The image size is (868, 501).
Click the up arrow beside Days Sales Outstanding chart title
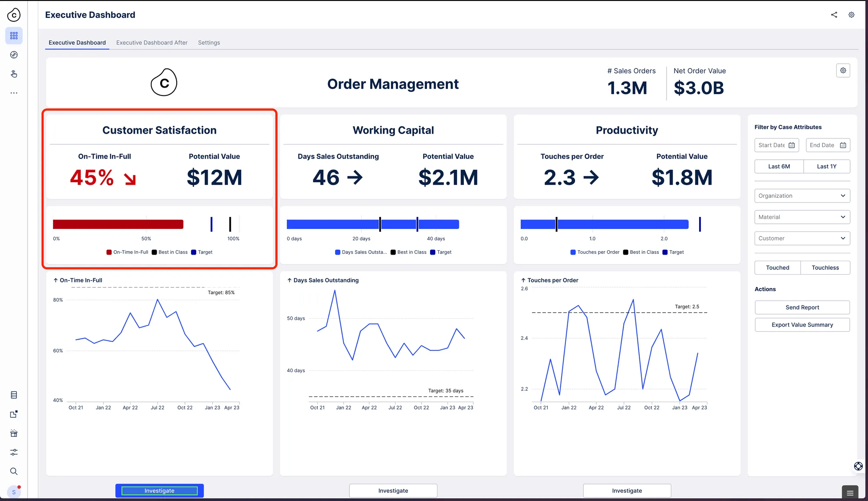(289, 280)
